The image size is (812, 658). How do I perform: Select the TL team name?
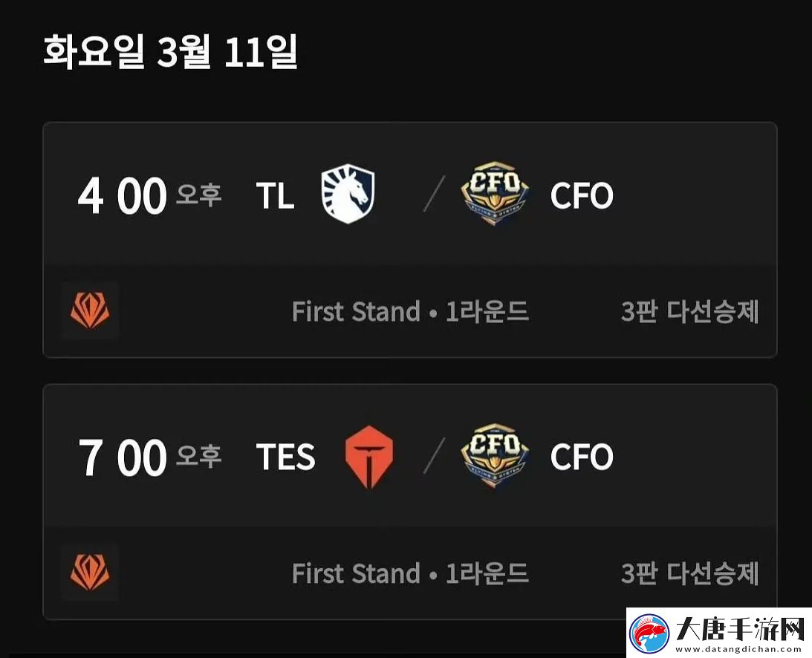(x=275, y=196)
